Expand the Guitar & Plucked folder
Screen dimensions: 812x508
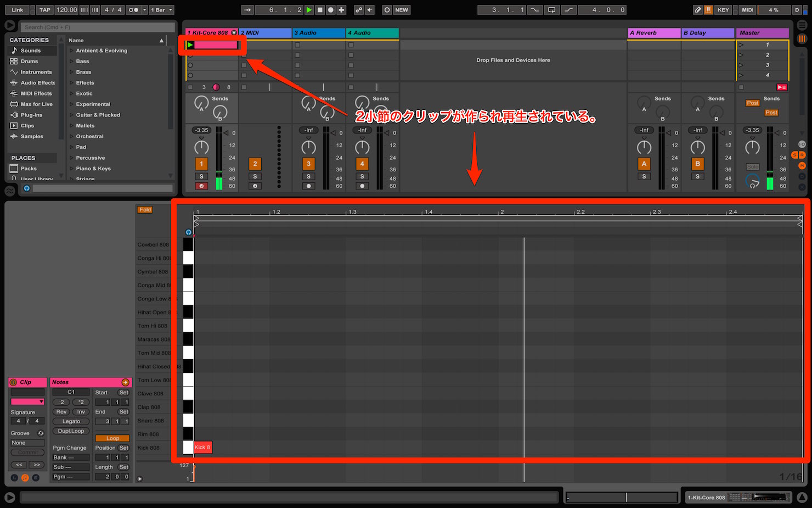[71, 115]
